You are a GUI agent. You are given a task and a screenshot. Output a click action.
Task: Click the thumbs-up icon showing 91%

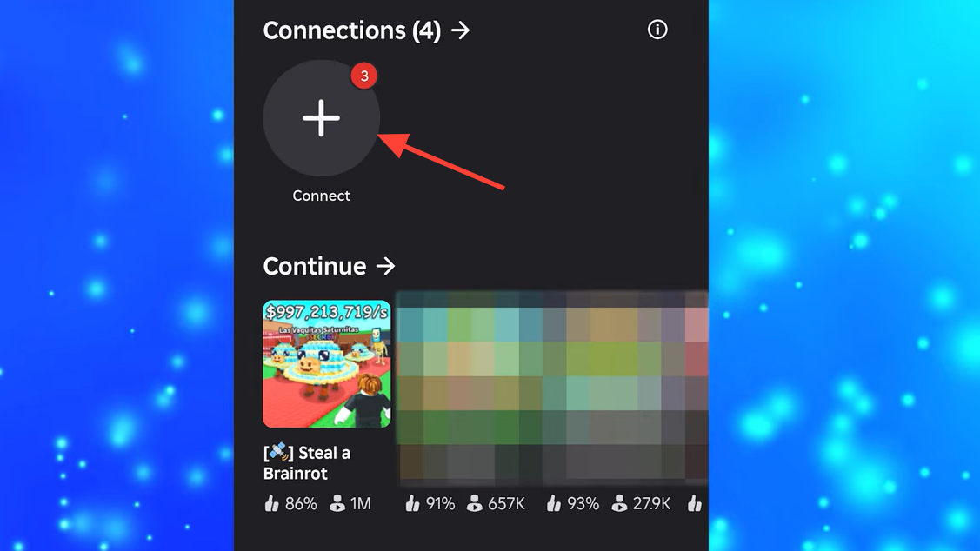[412, 503]
